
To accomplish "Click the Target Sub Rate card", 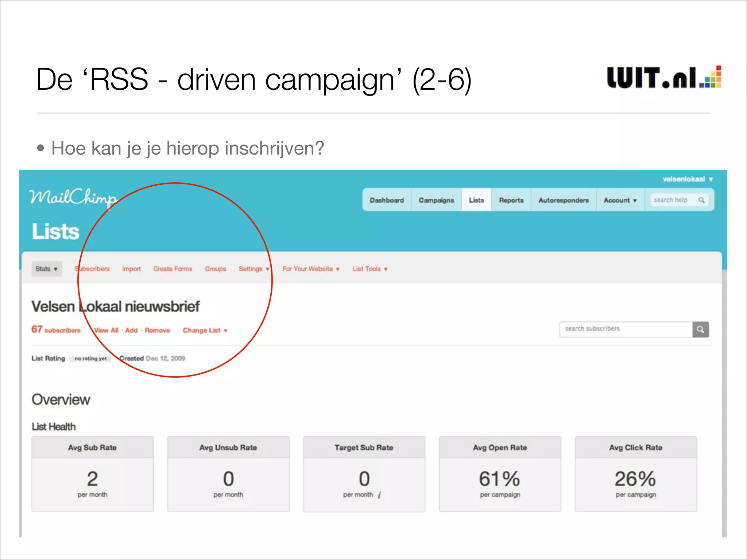I will pyautogui.click(x=364, y=474).
